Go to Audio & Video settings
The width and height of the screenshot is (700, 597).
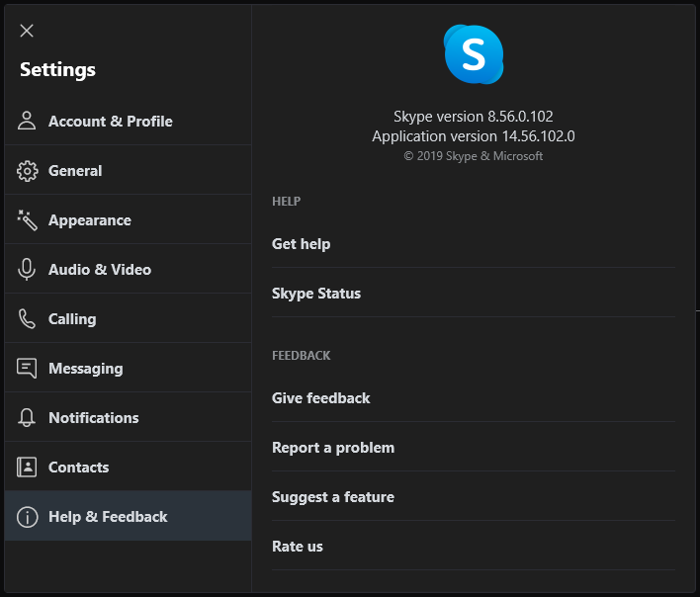pyautogui.click(x=129, y=269)
